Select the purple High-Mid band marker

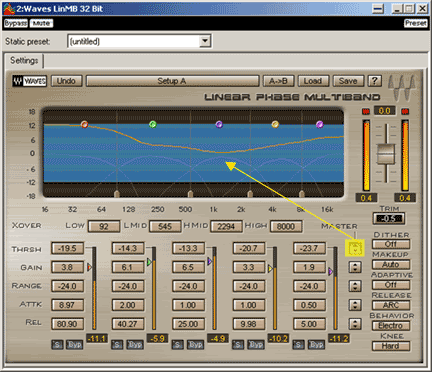(x=219, y=125)
